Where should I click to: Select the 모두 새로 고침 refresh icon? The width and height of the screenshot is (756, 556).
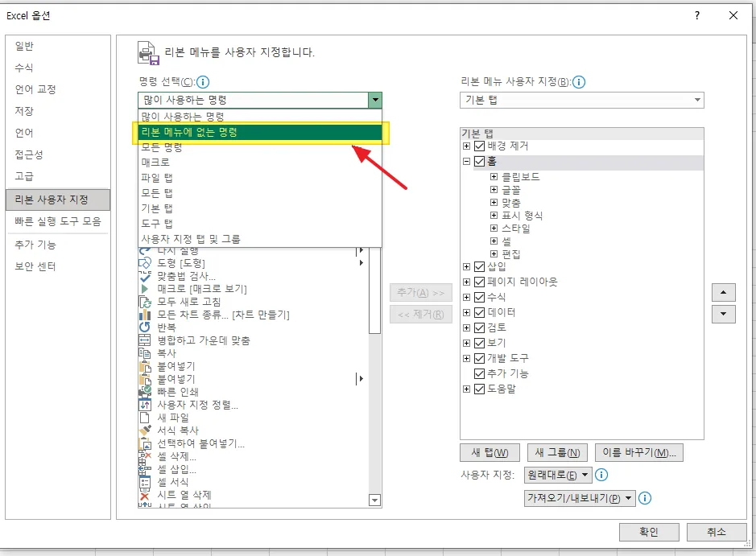point(144,302)
